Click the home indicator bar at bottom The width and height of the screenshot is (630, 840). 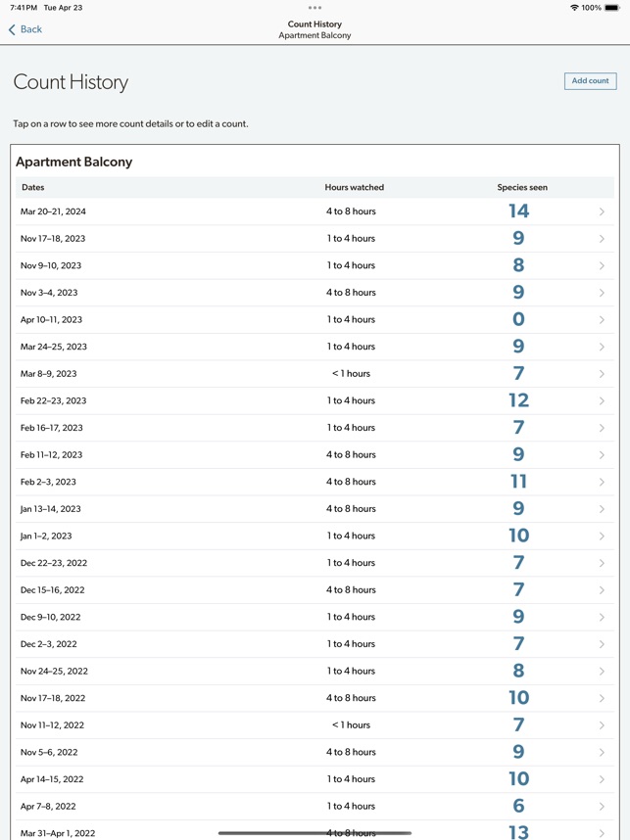pyautogui.click(x=315, y=833)
